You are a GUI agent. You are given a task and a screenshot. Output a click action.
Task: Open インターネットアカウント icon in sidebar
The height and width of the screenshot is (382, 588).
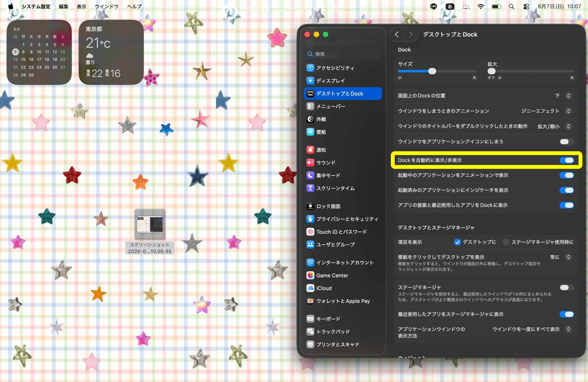310,262
